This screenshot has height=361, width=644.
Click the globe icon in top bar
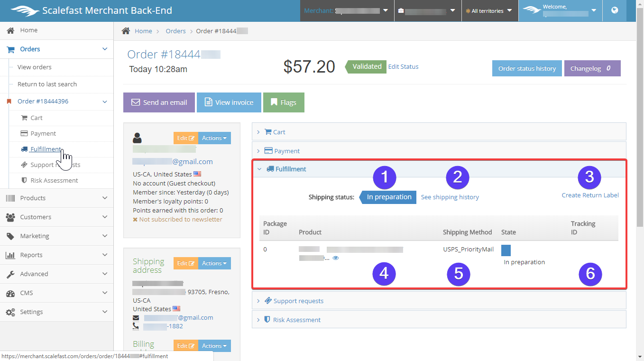[x=615, y=10]
